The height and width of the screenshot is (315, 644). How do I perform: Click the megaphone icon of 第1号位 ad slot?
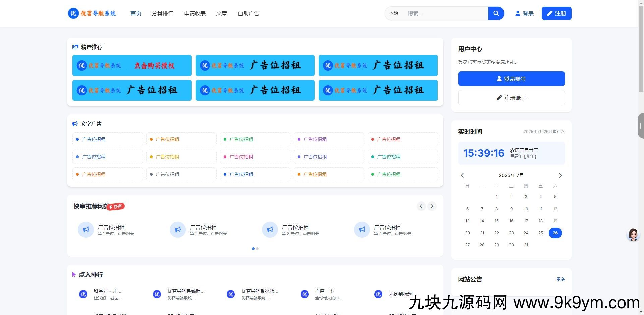[x=86, y=229]
